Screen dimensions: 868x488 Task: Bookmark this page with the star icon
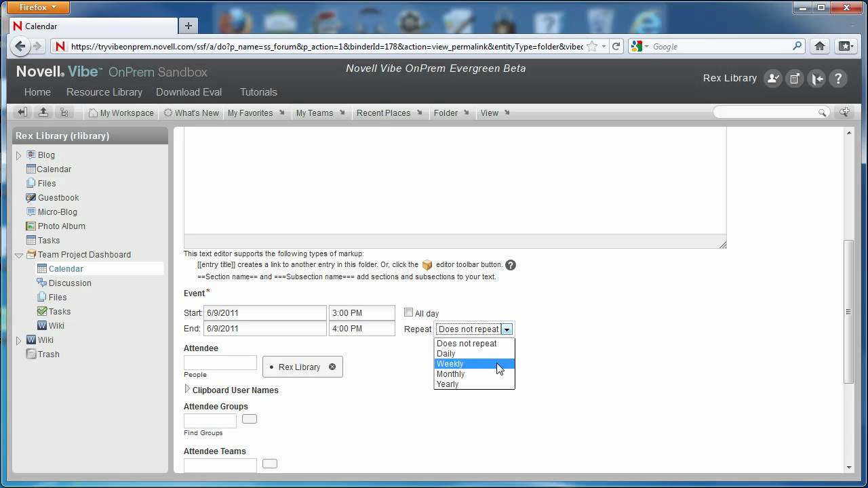click(592, 46)
